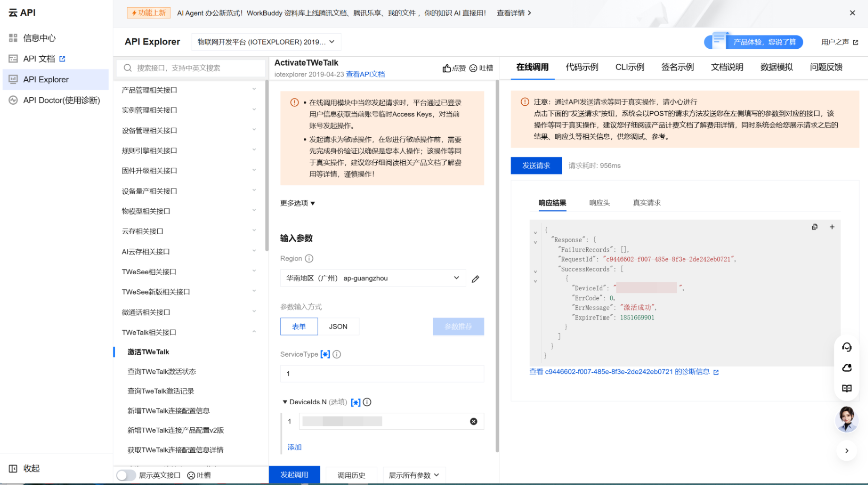Copy the response JSON with copy icon
This screenshot has width=868, height=485.
click(814, 227)
